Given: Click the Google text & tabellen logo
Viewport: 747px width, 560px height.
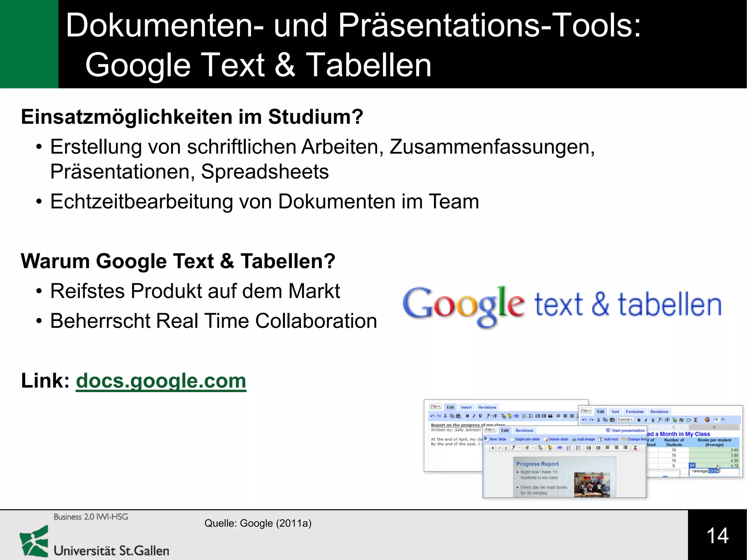Looking at the screenshot, I should [x=562, y=307].
